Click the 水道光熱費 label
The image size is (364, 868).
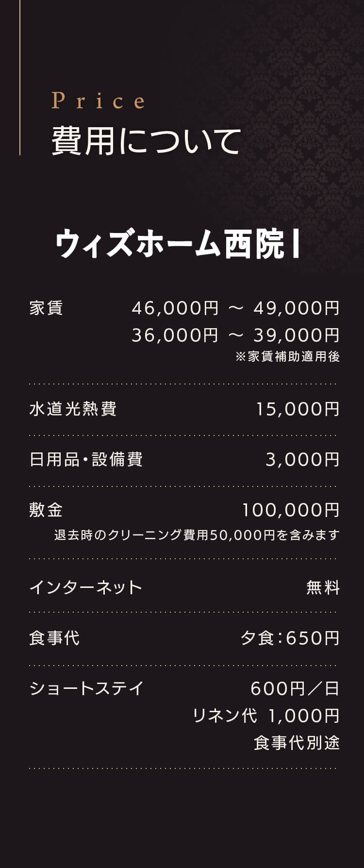click(73, 409)
